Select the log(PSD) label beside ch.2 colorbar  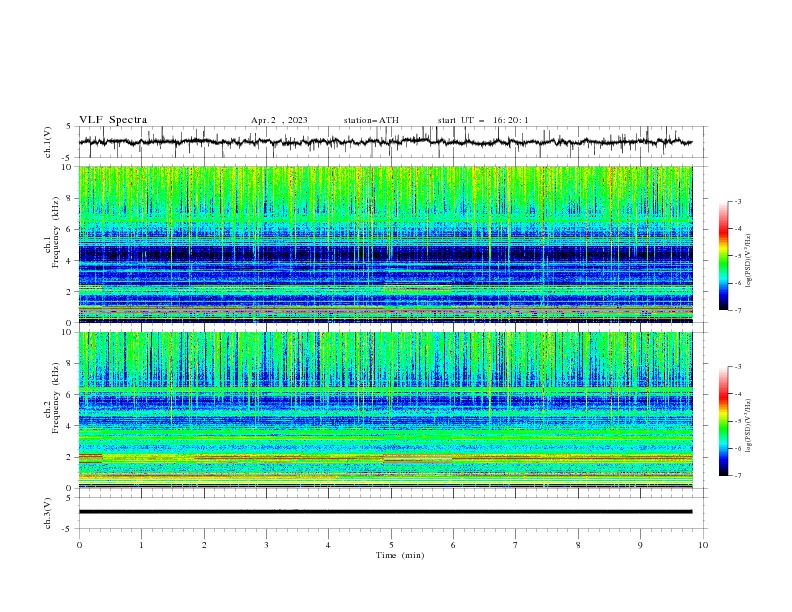[x=749, y=426]
